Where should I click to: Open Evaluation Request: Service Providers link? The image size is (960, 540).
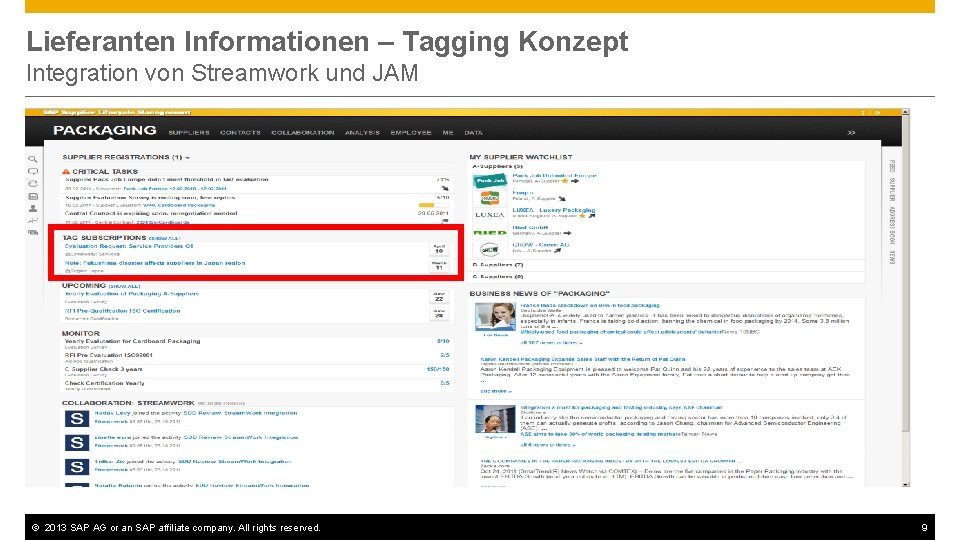[129, 246]
